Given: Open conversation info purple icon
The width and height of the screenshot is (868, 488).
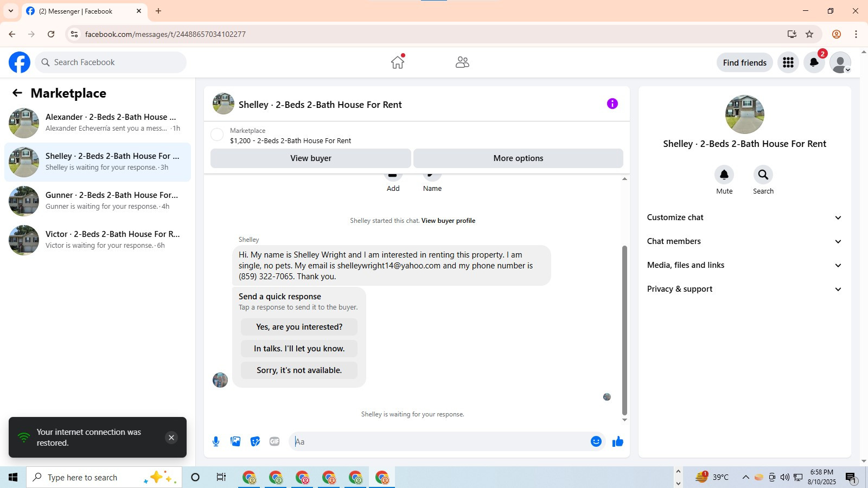Looking at the screenshot, I should (612, 104).
